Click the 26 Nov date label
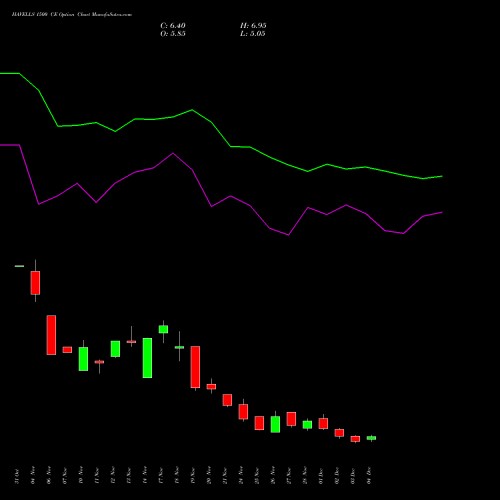Image resolution: width=500 pixels, height=500 pixels. click(x=273, y=476)
